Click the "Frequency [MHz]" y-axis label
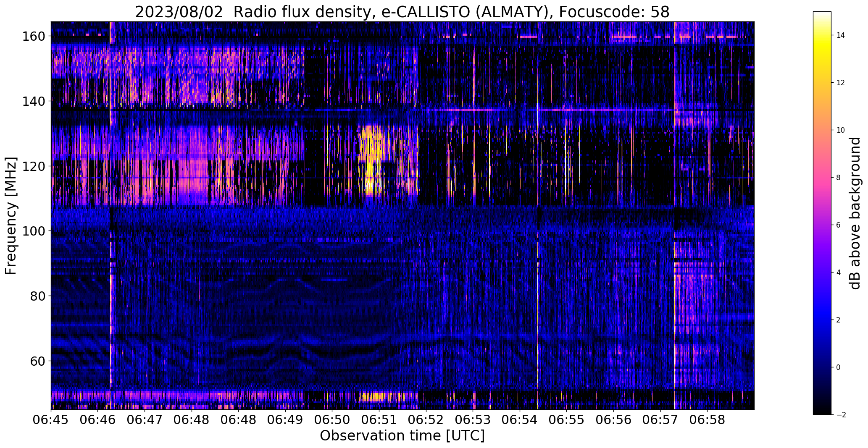Screen dimensions: 868x448 (x=11, y=216)
